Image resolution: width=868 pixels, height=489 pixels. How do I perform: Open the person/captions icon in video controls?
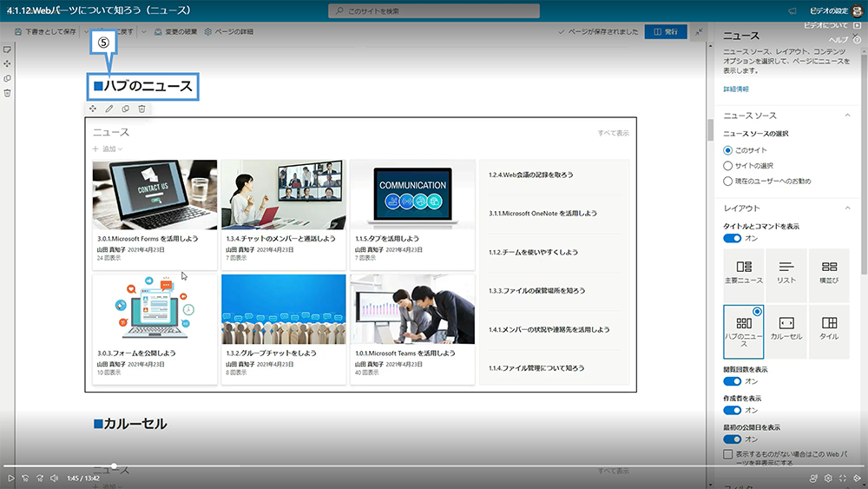click(813, 478)
